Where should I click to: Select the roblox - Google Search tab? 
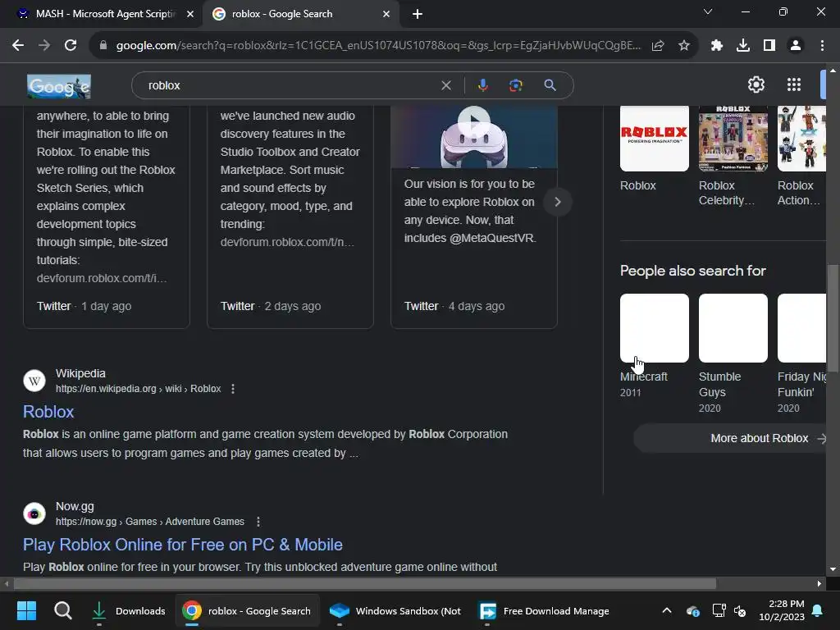point(300,14)
